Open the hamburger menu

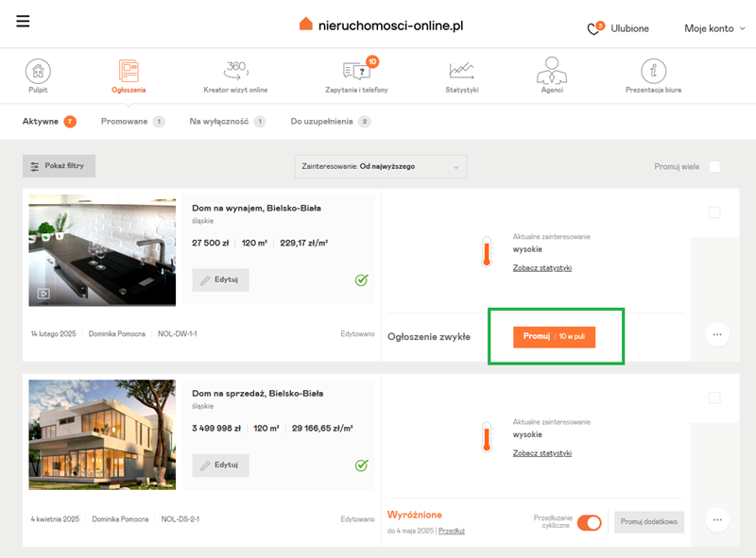[x=24, y=22]
